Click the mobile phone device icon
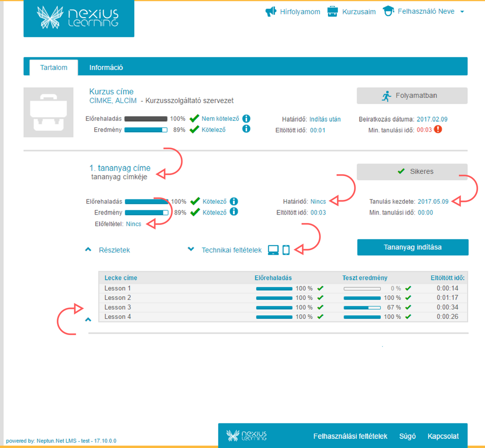This screenshot has width=485, height=448. (x=286, y=250)
